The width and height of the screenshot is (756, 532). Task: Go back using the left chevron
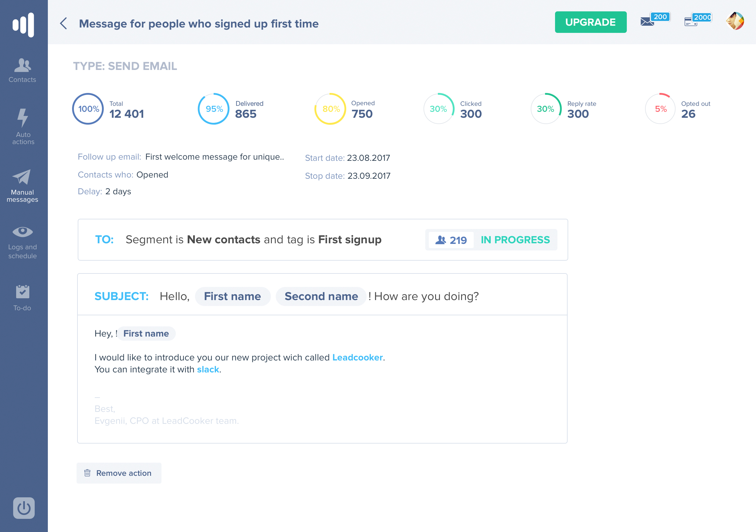click(x=64, y=23)
